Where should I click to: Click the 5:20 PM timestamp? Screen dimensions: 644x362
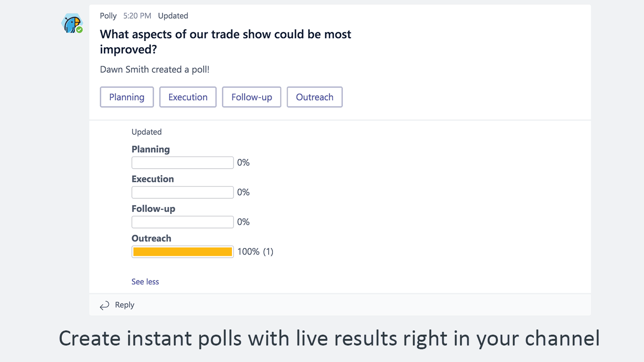pyautogui.click(x=137, y=16)
